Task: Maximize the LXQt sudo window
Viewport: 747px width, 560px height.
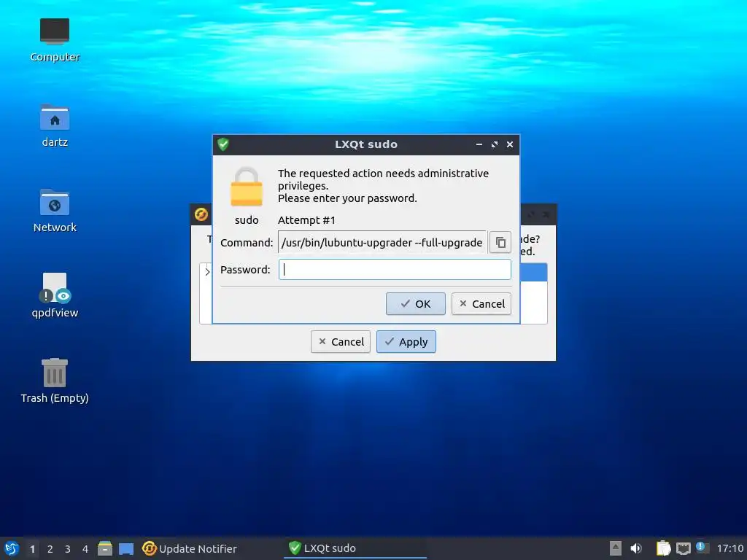Action: click(x=495, y=144)
